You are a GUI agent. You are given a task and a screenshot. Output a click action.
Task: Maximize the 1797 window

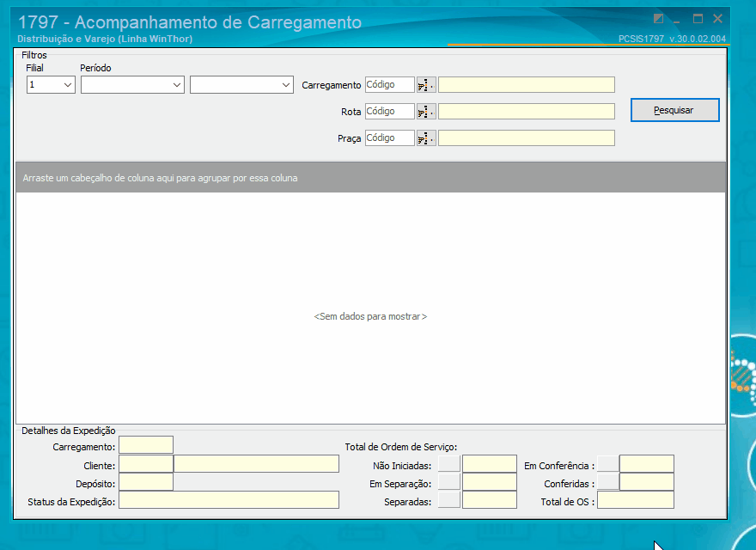(698, 19)
